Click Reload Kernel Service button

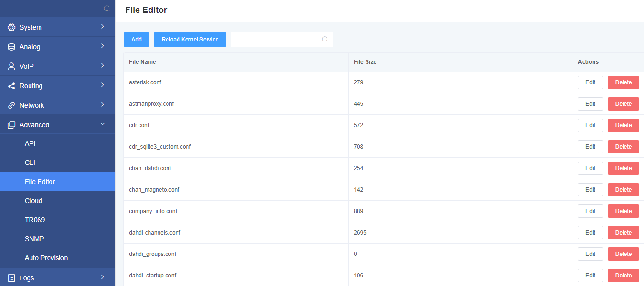190,40
